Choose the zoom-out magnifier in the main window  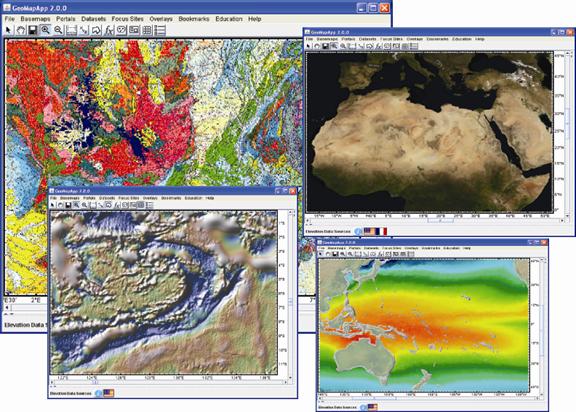pos(58,30)
